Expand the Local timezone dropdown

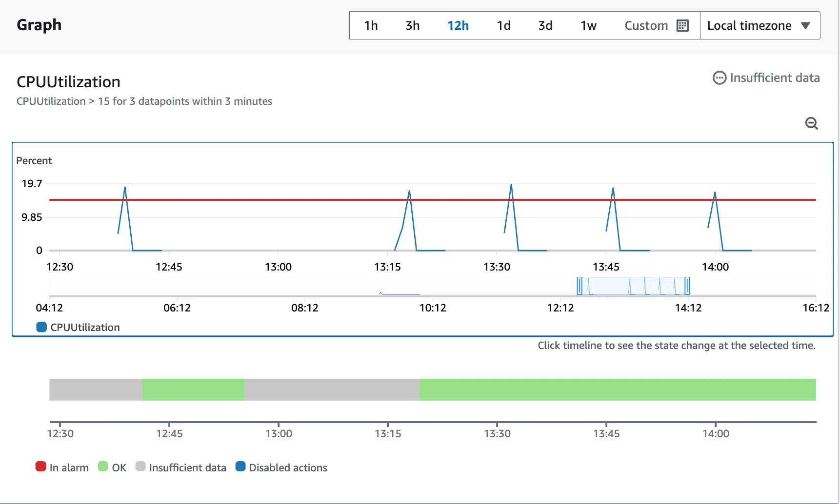click(x=760, y=25)
